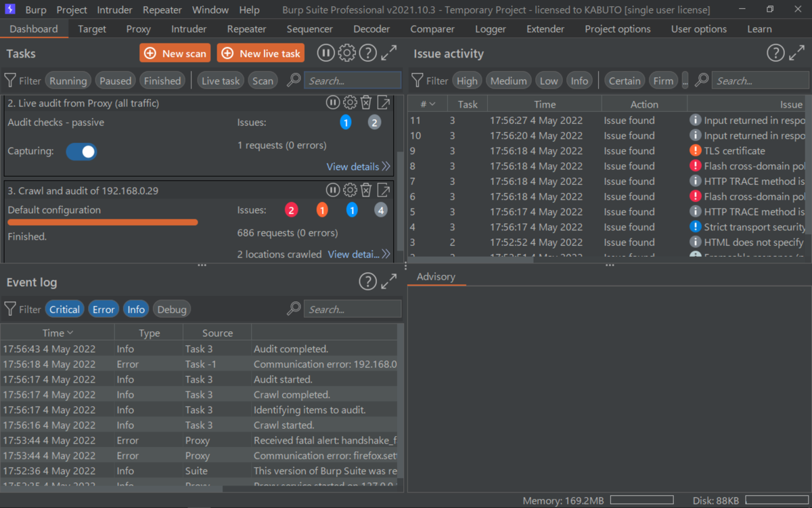Viewport: 812px width, 508px height.
Task: Click the orange crawl and audit progress bar
Action: [x=103, y=222]
